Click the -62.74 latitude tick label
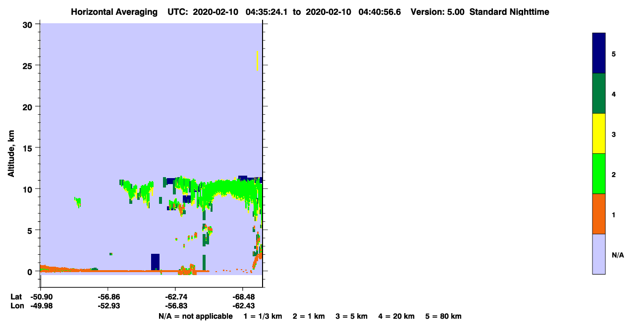This screenshot has width=644, height=330. pyautogui.click(x=175, y=297)
